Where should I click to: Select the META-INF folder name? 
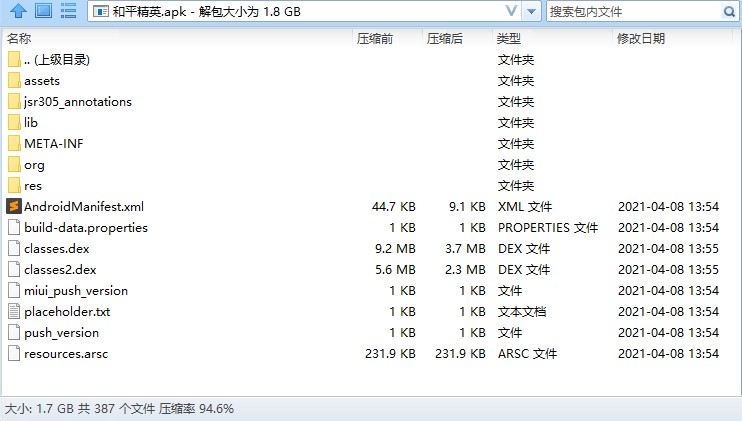click(54, 143)
